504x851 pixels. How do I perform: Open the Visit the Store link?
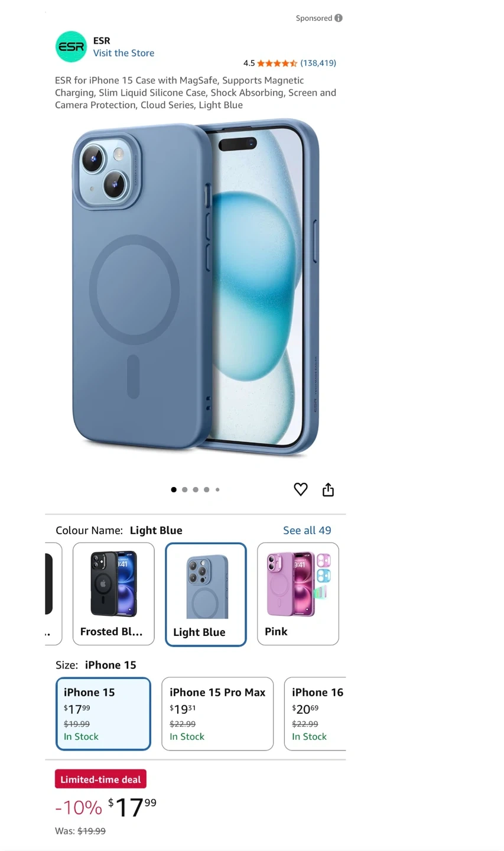click(123, 53)
